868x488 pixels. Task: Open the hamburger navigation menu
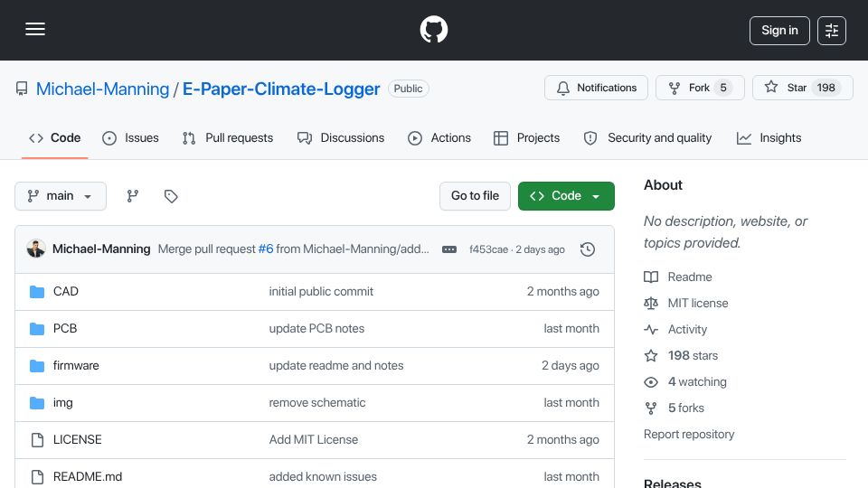pos(35,29)
